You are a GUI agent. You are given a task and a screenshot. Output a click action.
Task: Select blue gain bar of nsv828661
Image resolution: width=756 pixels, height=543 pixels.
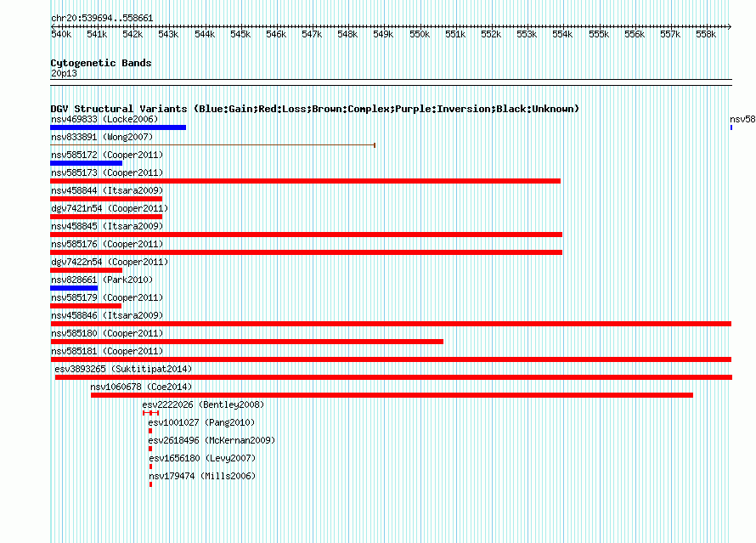pos(74,288)
